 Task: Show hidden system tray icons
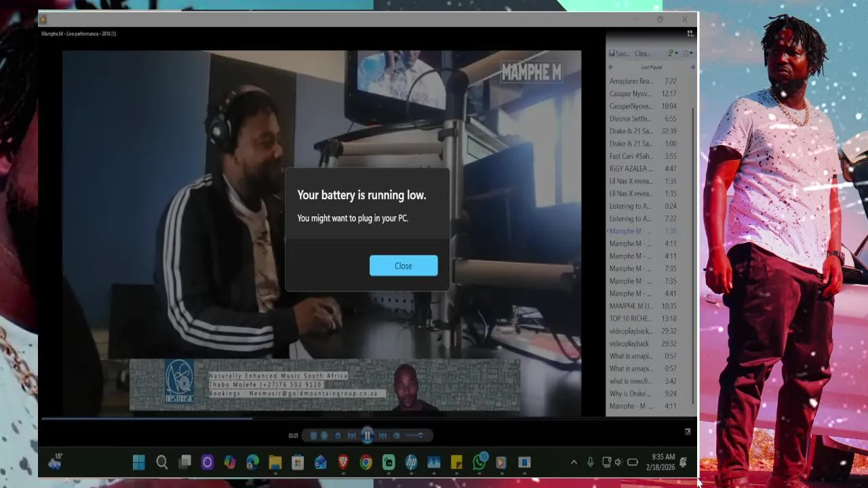click(x=574, y=462)
